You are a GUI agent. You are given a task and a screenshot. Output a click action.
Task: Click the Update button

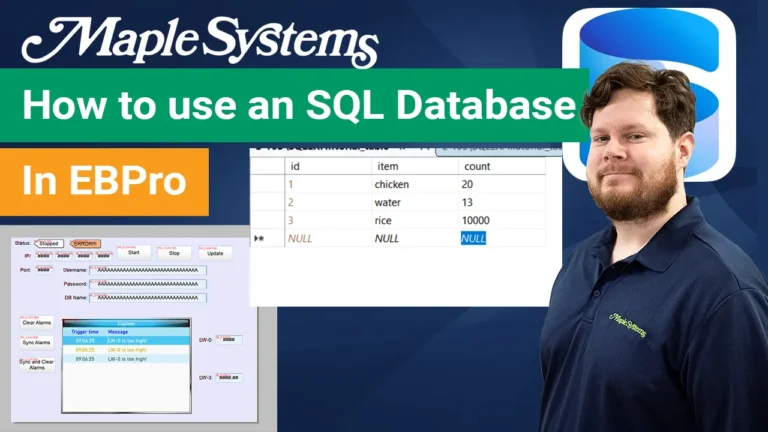[x=215, y=253]
